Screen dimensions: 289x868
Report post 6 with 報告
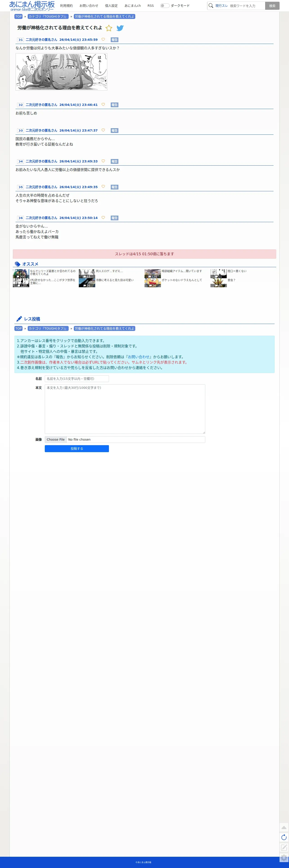115,218
